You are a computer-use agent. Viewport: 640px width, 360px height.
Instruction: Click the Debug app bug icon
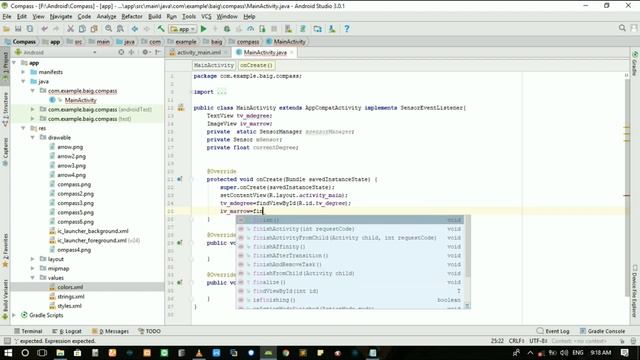227,29
